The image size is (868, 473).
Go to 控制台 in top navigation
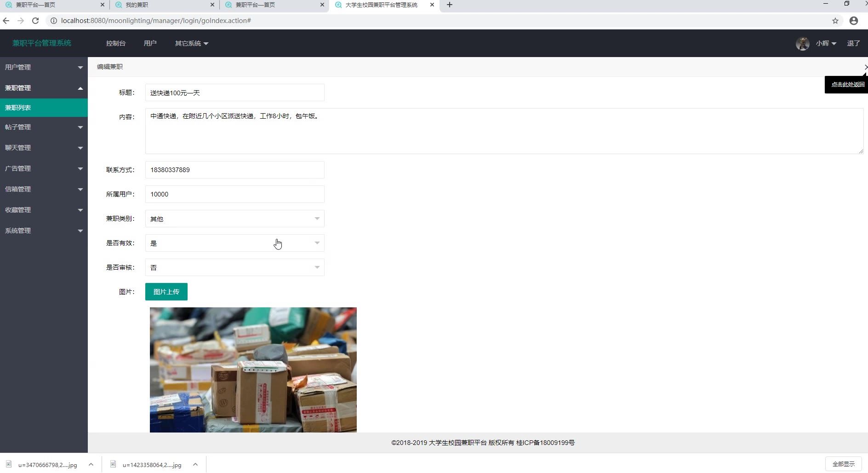pos(116,43)
